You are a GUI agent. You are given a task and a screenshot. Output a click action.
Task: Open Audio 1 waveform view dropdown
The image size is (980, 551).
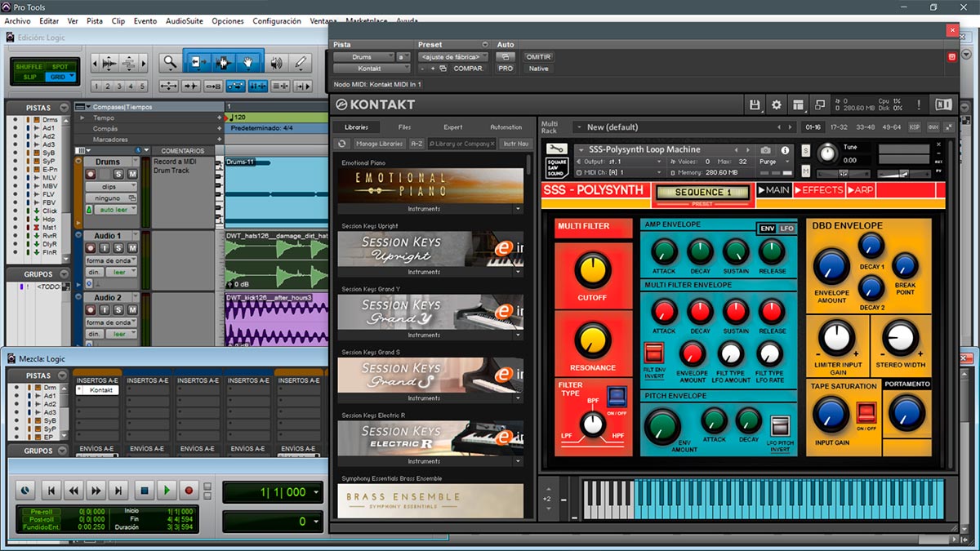[x=111, y=260]
